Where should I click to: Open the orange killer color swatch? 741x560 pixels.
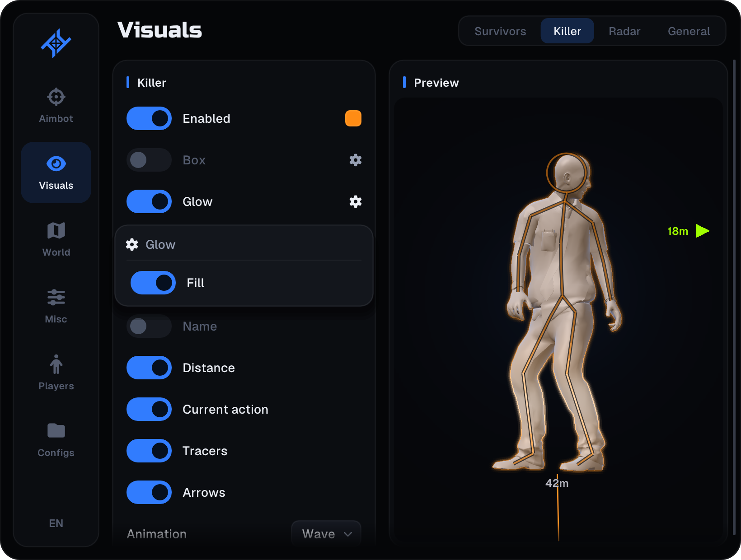pyautogui.click(x=353, y=118)
